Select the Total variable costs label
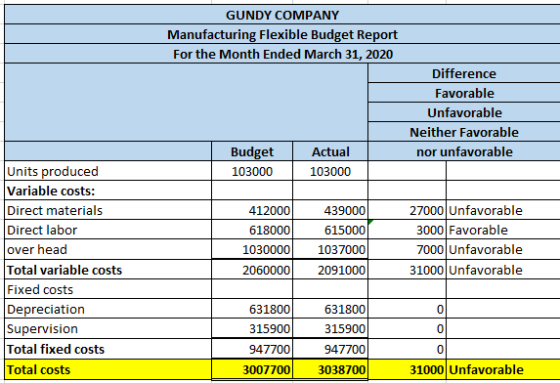 64,270
